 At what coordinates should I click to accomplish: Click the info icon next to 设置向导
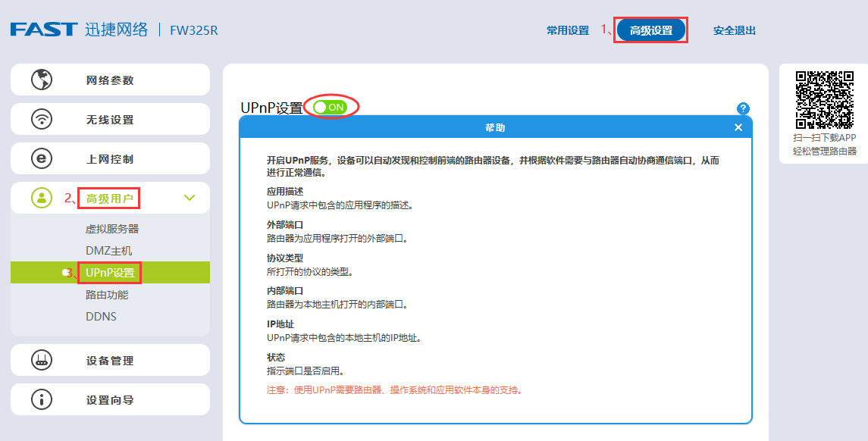click(40, 399)
